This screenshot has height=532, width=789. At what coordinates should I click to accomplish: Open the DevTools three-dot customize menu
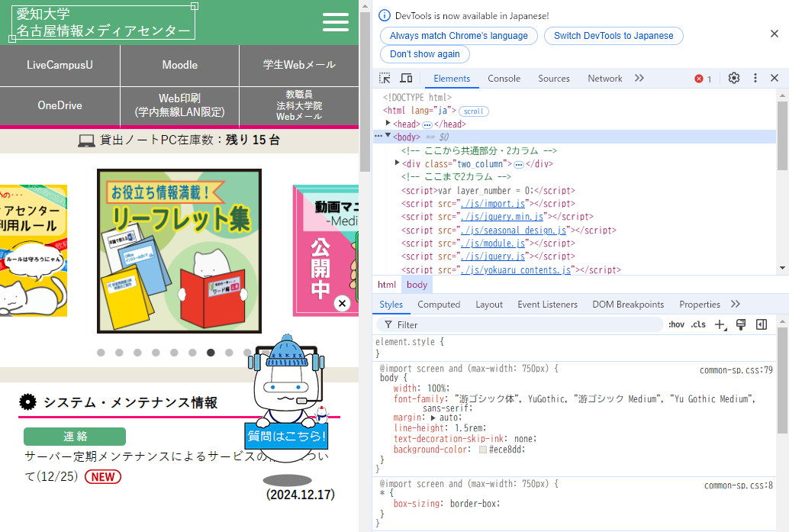(x=755, y=79)
